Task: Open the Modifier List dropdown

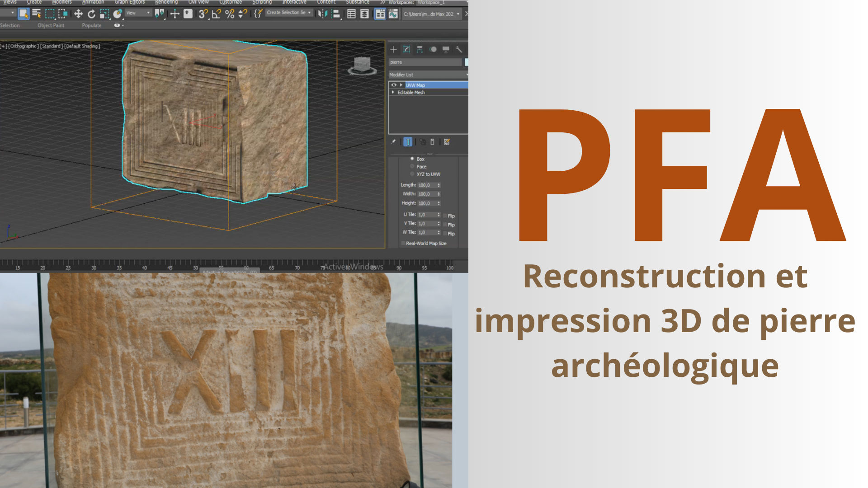Action: 428,75
